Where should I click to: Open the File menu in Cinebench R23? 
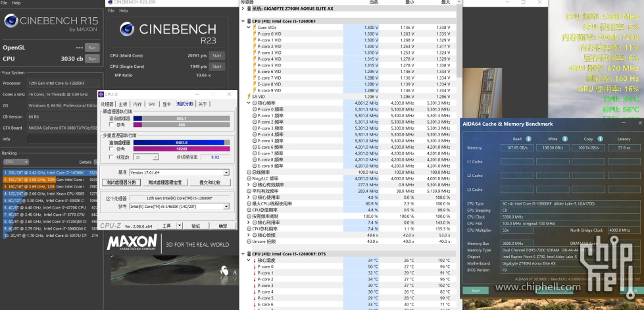pyautogui.click(x=111, y=11)
